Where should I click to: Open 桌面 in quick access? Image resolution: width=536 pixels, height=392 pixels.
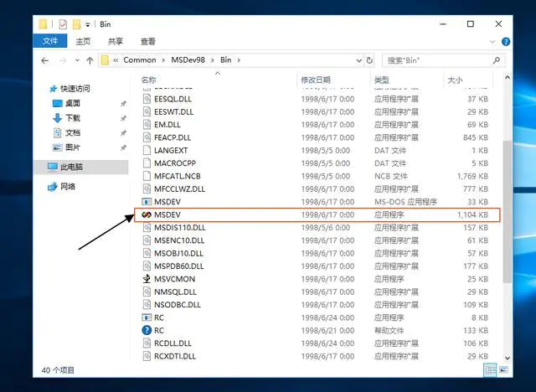[x=73, y=103]
